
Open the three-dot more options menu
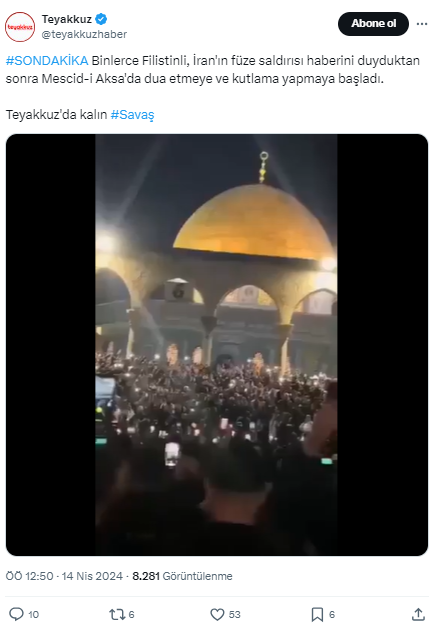(422, 24)
